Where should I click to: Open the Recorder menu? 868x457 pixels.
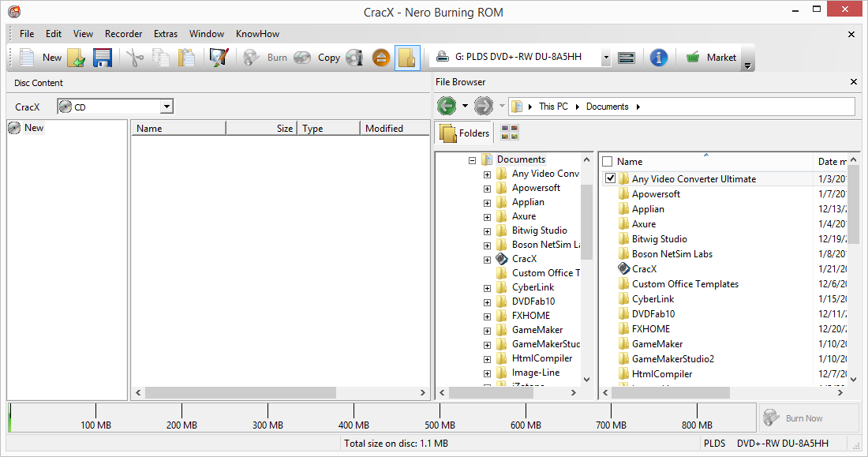123,34
